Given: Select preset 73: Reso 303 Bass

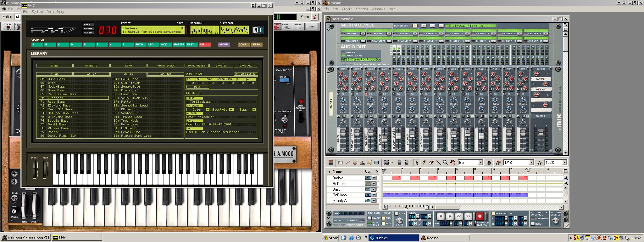Looking at the screenshot, I should [x=60, y=109].
